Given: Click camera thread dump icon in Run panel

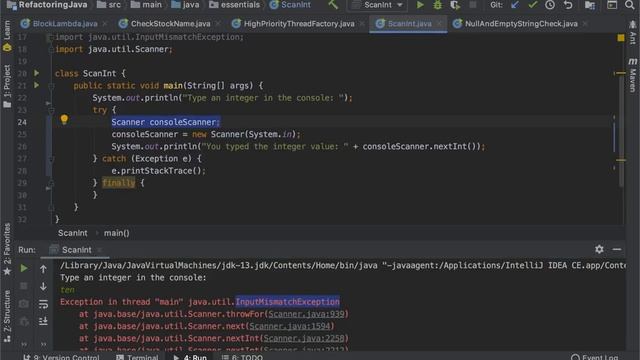Looking at the screenshot, I should (x=24, y=304).
